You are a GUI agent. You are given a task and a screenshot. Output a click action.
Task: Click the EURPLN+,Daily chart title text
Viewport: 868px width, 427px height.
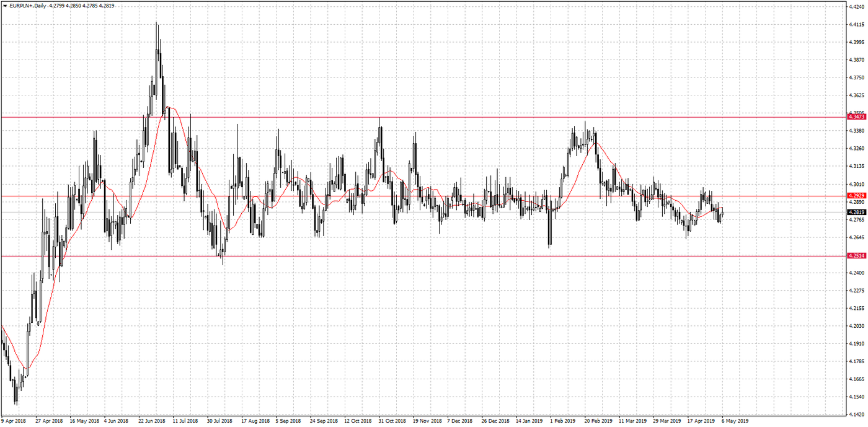[x=28, y=6]
